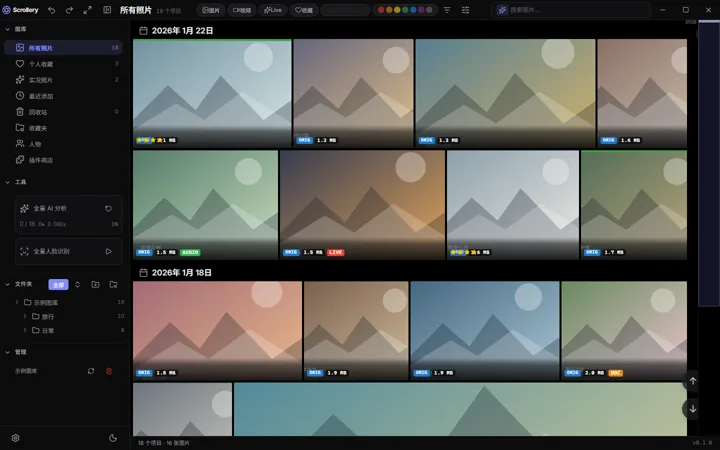
Task: Click the 示例图库 entry under 管理
Action: click(x=26, y=371)
